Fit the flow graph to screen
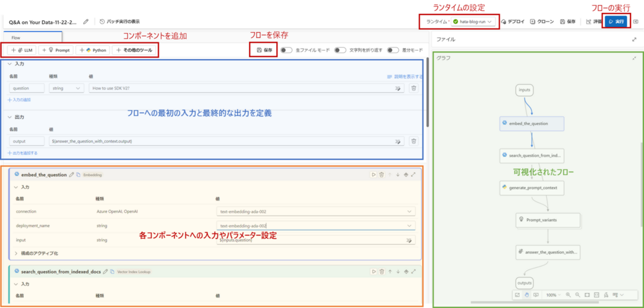 pos(587,295)
